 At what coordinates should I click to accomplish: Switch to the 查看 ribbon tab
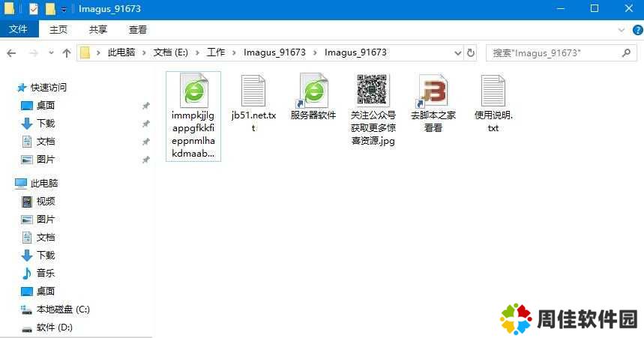[138, 29]
